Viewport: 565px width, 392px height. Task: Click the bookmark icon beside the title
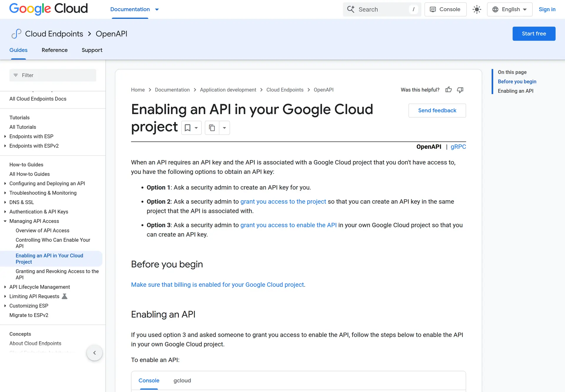(x=187, y=128)
